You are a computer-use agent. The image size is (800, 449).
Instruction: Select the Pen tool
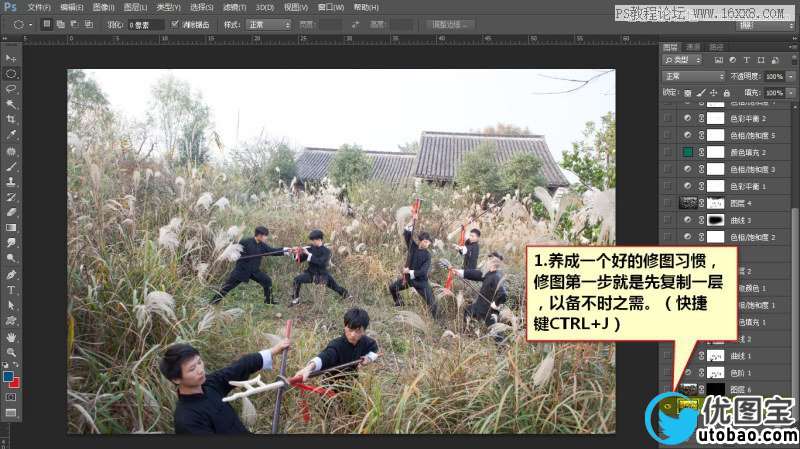[11, 275]
